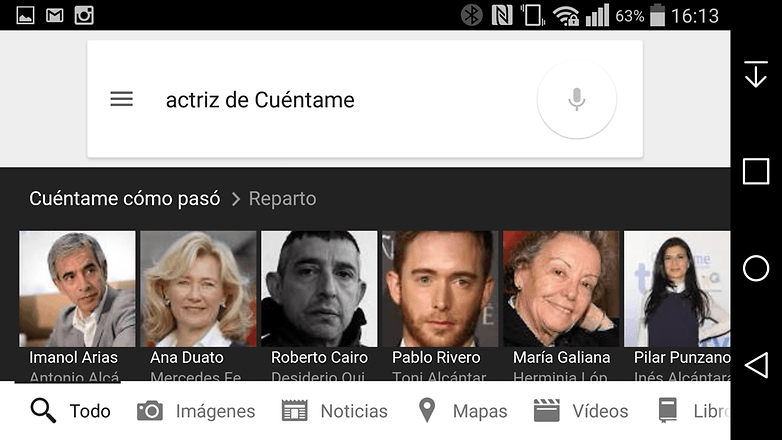This screenshot has width=782, height=440.
Task: Tap the battery status icon
Action: click(657, 15)
